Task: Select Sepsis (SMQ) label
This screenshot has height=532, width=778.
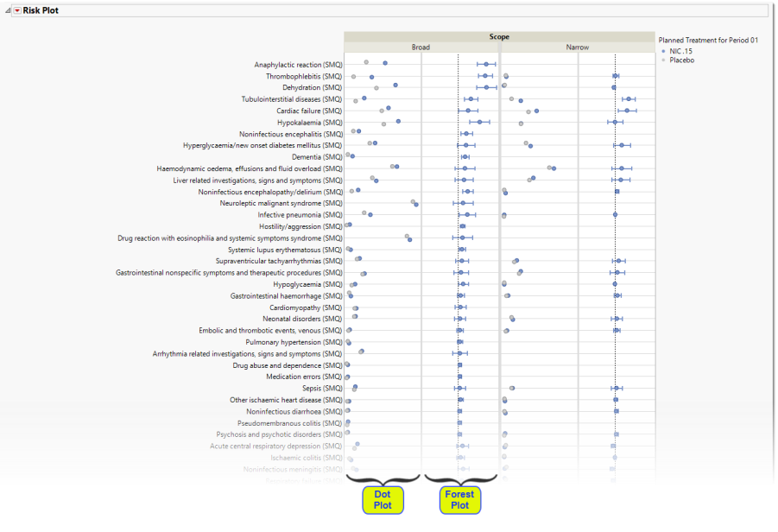Action: pos(323,388)
